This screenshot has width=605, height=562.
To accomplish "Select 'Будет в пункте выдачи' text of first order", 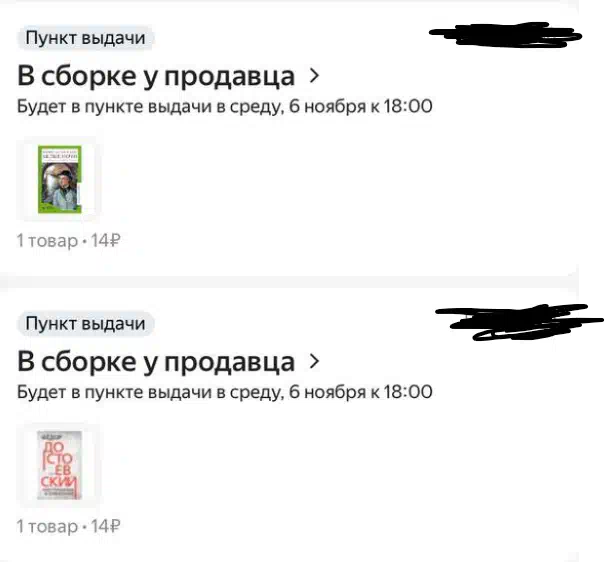I will [114, 106].
